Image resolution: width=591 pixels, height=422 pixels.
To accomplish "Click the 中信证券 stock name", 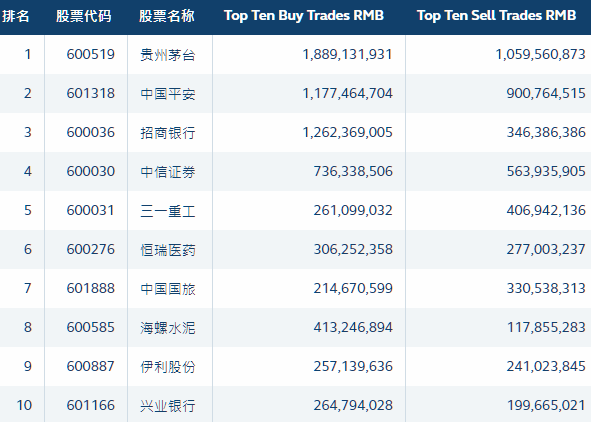I will [168, 172].
